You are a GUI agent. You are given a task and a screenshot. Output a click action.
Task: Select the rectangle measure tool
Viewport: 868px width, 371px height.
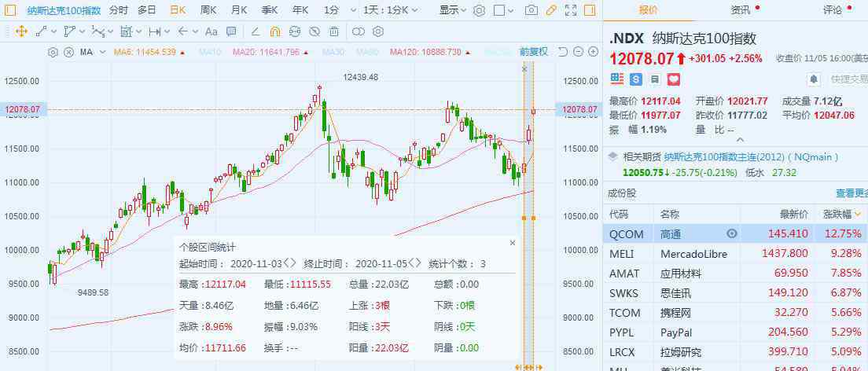click(x=127, y=31)
